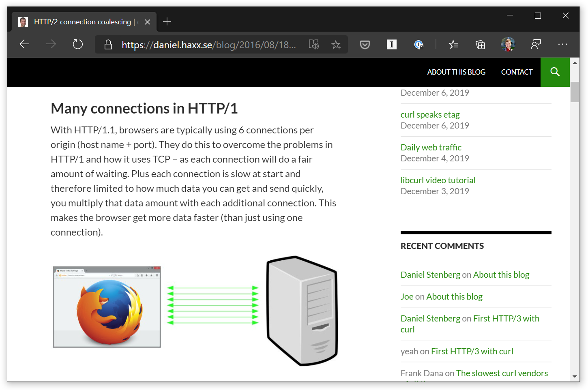
Task: Click the forward navigation arrow
Action: (x=51, y=44)
